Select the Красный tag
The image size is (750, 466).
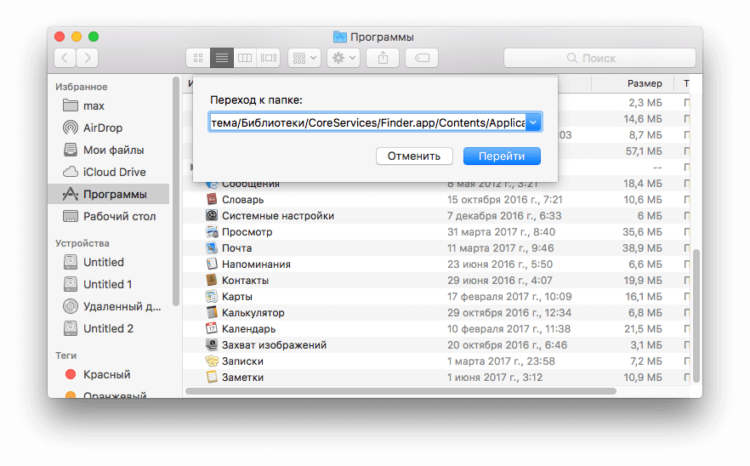pos(109,374)
